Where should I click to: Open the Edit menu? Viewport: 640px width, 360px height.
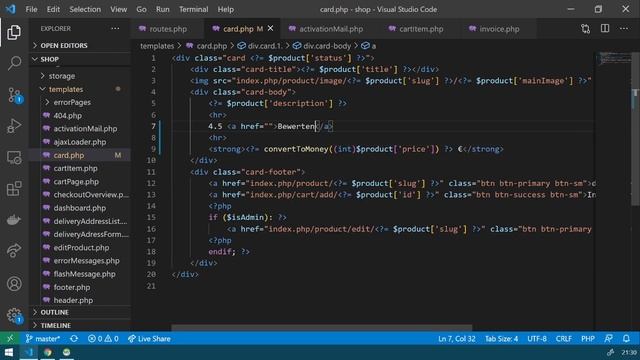coord(53,9)
